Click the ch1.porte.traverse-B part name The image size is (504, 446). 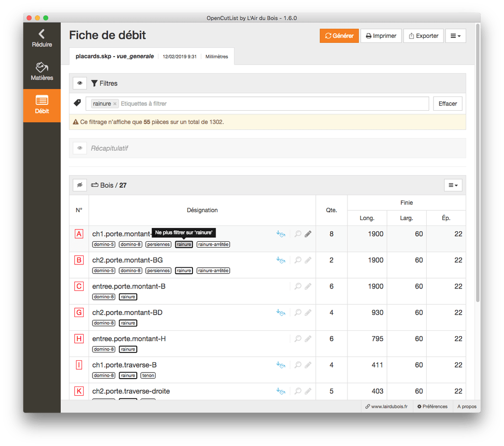pos(125,365)
